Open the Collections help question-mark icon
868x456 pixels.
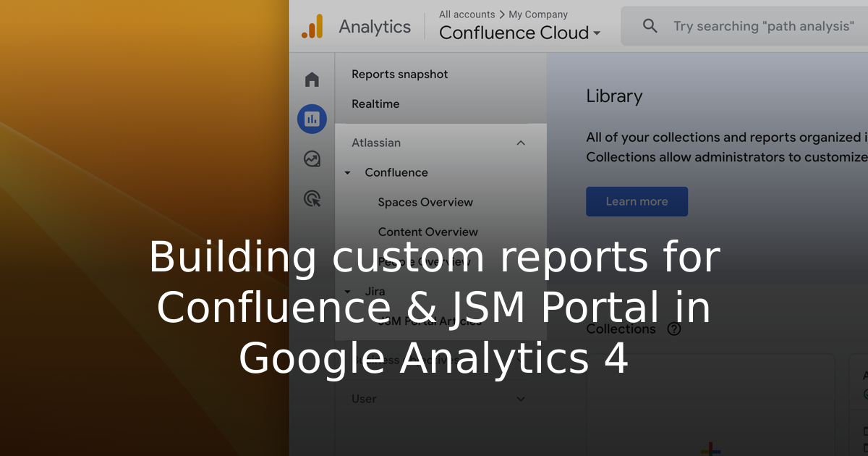click(673, 329)
